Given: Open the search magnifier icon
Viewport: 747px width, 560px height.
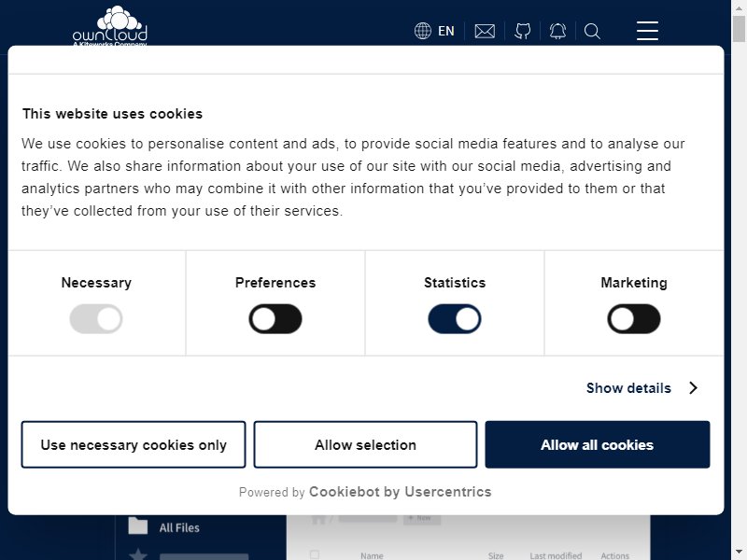Looking at the screenshot, I should pos(592,32).
